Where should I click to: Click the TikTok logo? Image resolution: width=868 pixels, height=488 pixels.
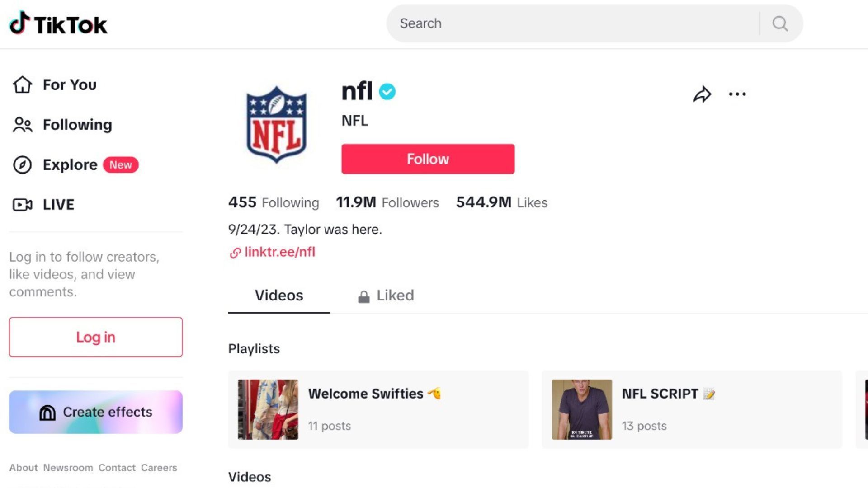pyautogui.click(x=58, y=23)
